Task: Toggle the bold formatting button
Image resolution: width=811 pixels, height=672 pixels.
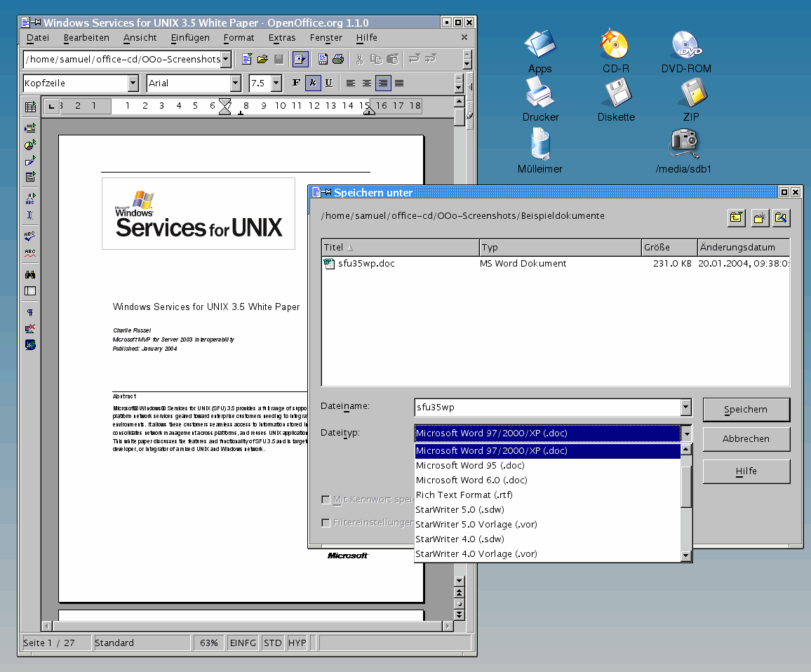Action: pos(296,83)
